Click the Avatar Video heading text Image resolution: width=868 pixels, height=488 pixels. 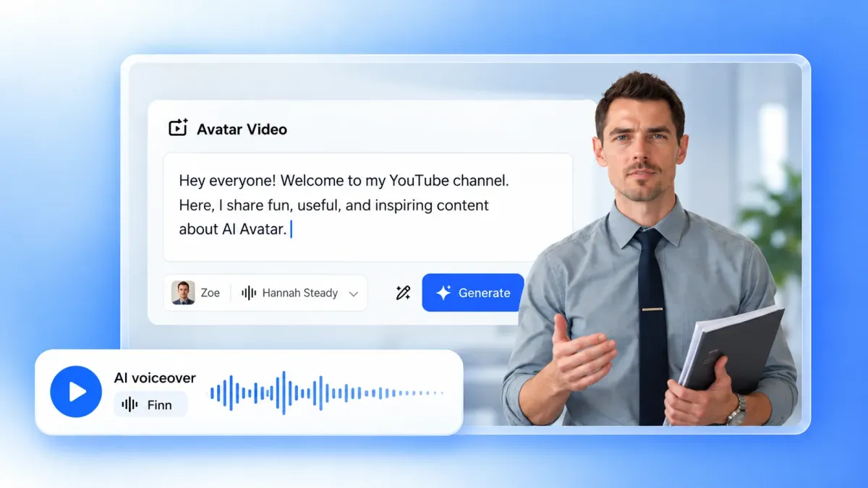pos(242,129)
